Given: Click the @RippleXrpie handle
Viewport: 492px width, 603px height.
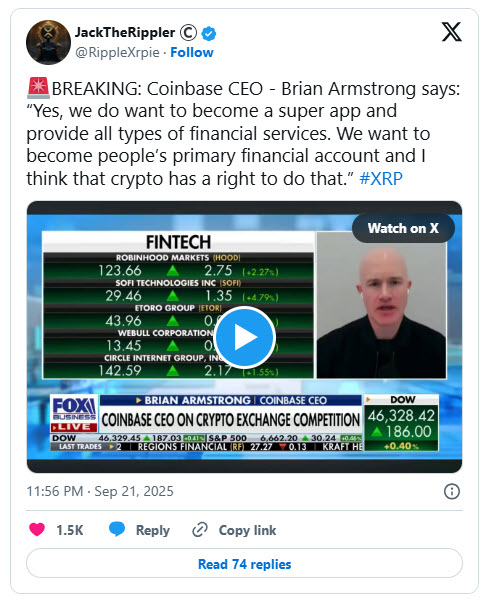Looking at the screenshot, I should 117,52.
